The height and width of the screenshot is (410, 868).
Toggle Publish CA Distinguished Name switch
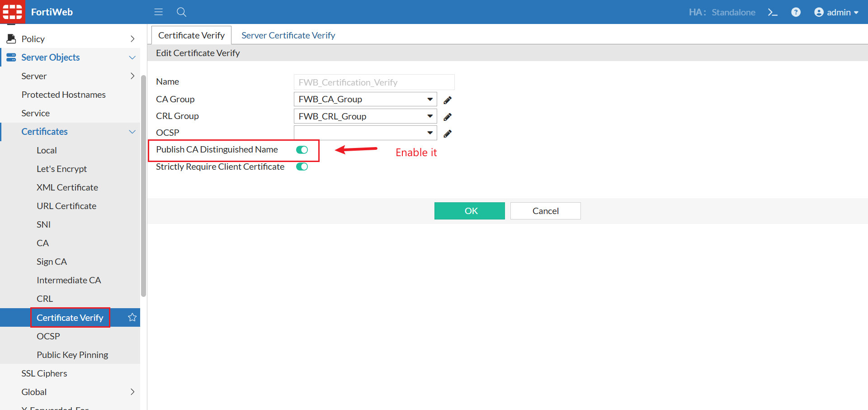(302, 150)
